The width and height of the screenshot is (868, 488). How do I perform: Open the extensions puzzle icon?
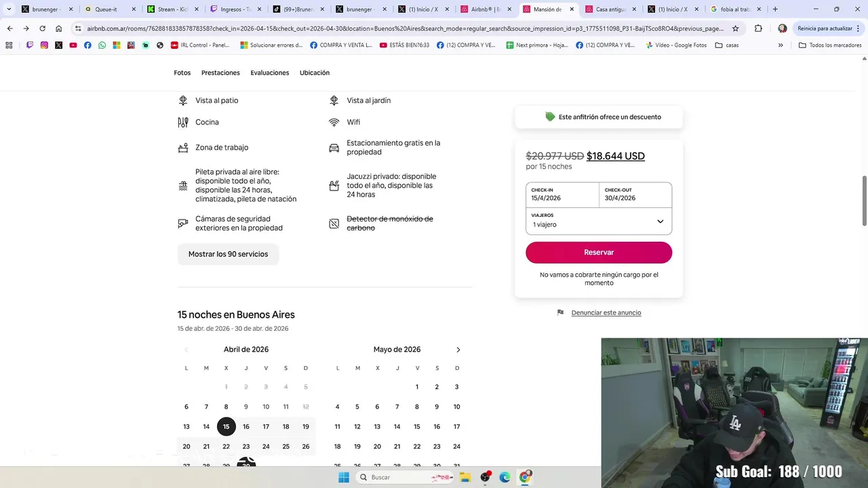(758, 28)
